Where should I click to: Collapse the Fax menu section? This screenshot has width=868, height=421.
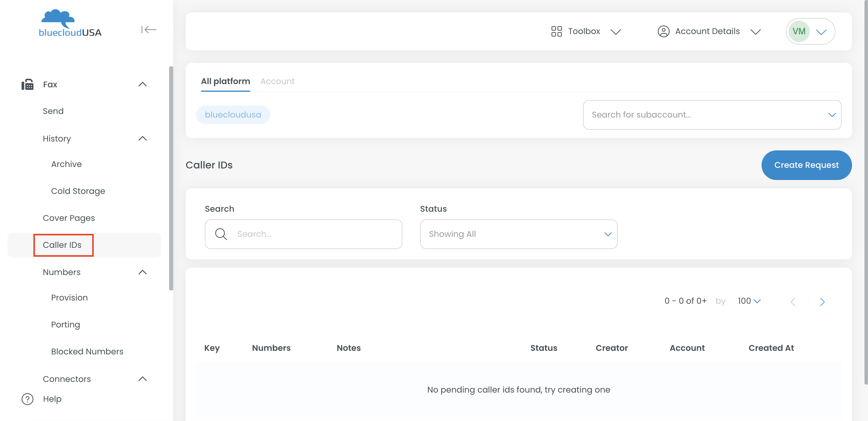coord(142,84)
